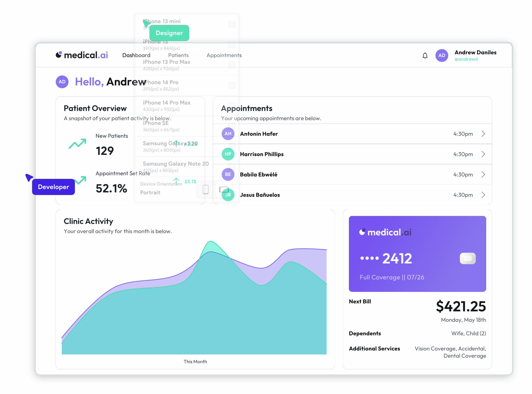Click the HP avatar for Harrison Phillips
Screen dimensions: 532x394
228,154
